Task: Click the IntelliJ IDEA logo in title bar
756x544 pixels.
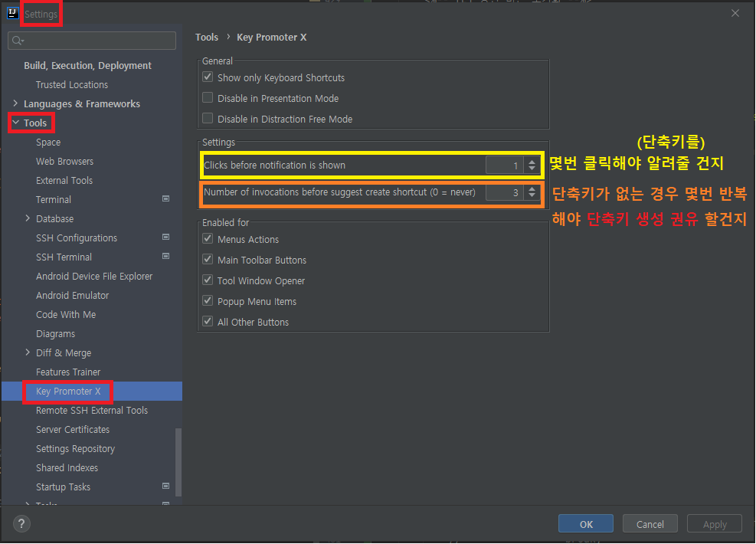Action: tap(12, 13)
